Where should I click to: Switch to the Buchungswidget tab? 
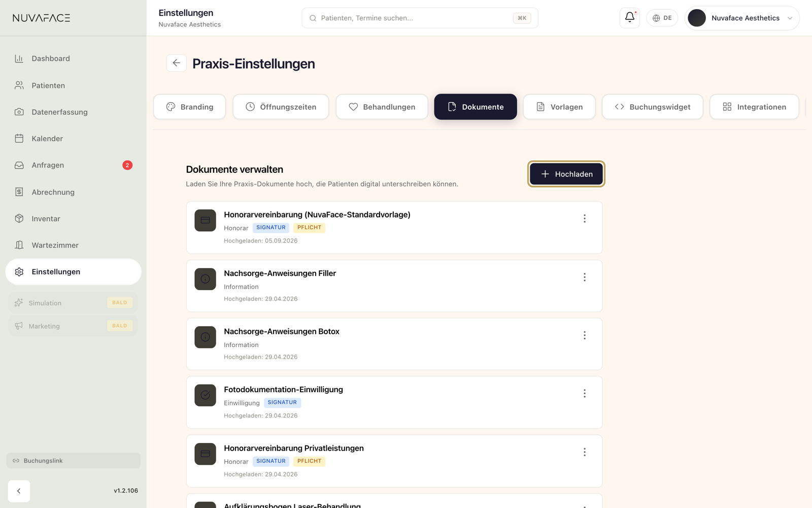(653, 107)
